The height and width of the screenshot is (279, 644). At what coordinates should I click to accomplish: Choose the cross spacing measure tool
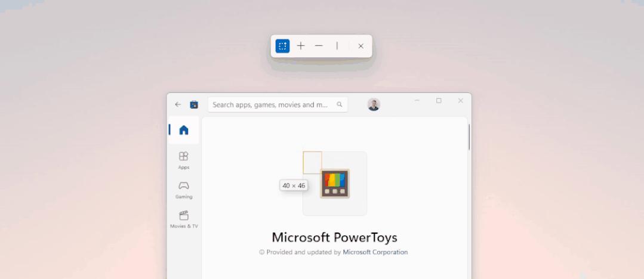click(x=301, y=46)
